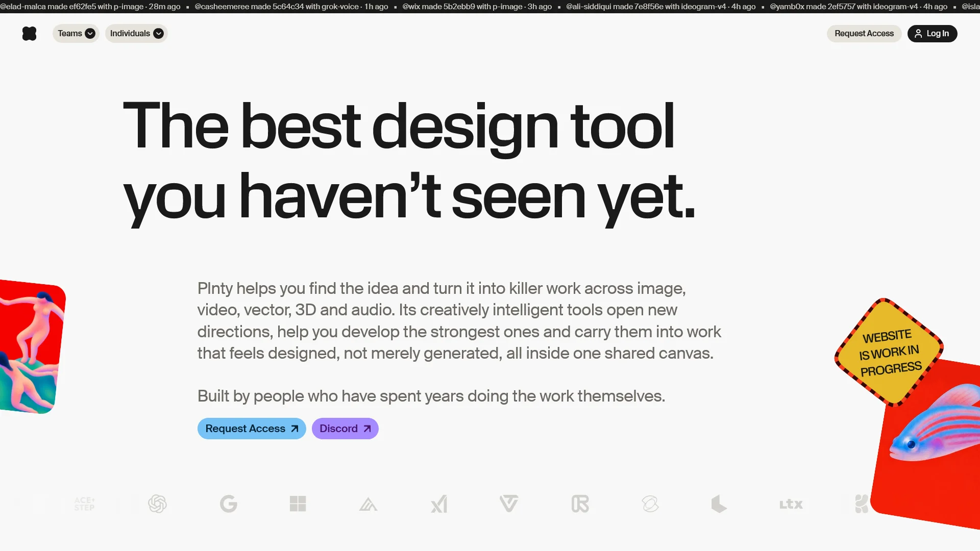The width and height of the screenshot is (980, 551).
Task: Click the Plnty clover logo icon
Action: (30, 34)
